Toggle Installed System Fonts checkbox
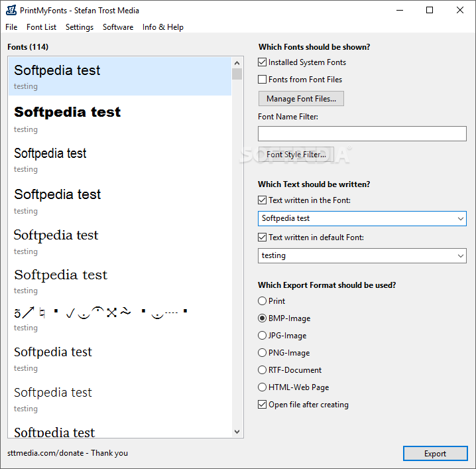Screen dimensions: 476x469 [x=263, y=62]
